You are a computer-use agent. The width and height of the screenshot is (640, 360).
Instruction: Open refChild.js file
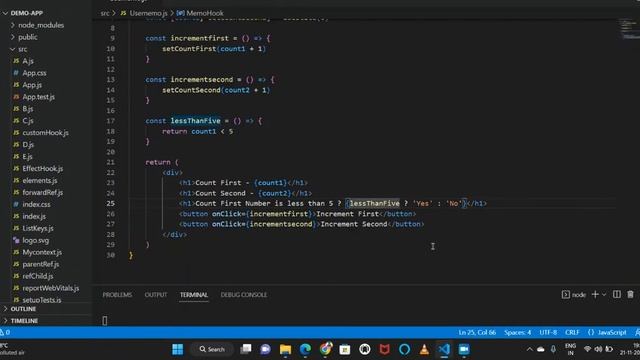coord(38,276)
